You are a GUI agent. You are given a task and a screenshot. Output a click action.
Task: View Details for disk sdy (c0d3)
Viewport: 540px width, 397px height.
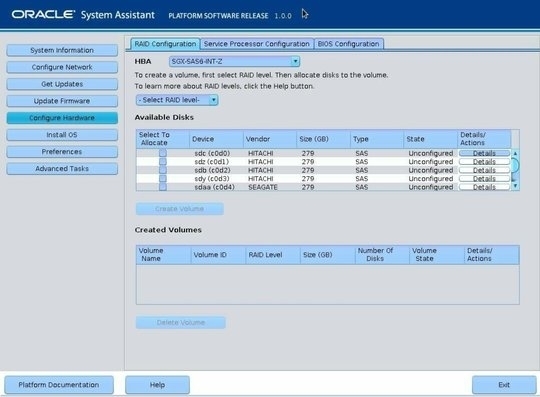point(484,179)
